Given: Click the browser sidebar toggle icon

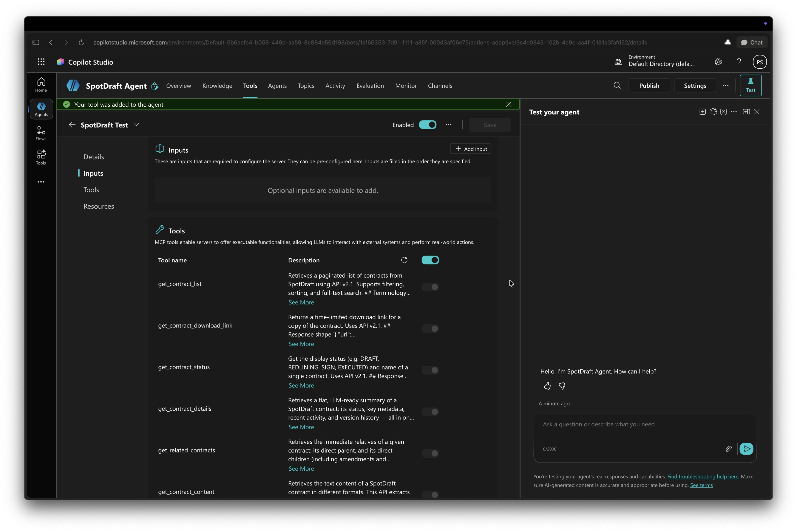Looking at the screenshot, I should coord(36,42).
